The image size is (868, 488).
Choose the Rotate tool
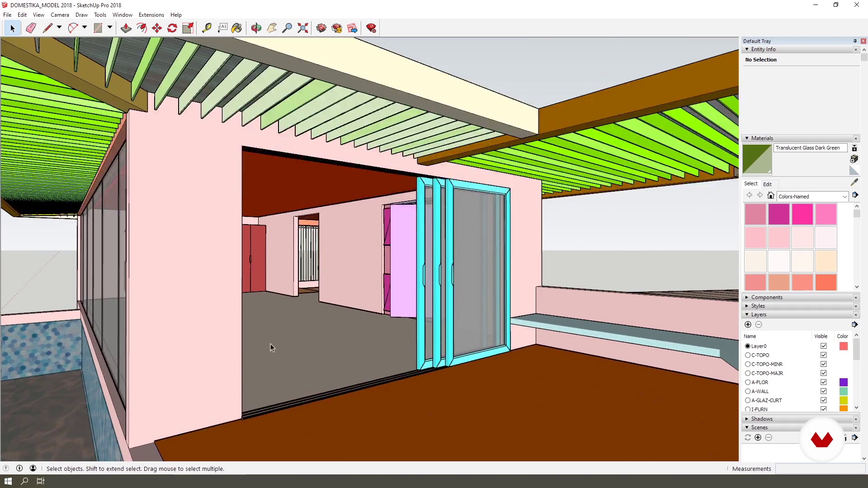click(172, 28)
